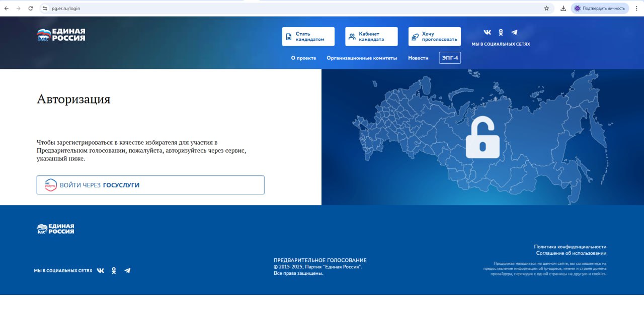Open site info icon beside the URL
This screenshot has height=313, width=644.
pos(45,8)
